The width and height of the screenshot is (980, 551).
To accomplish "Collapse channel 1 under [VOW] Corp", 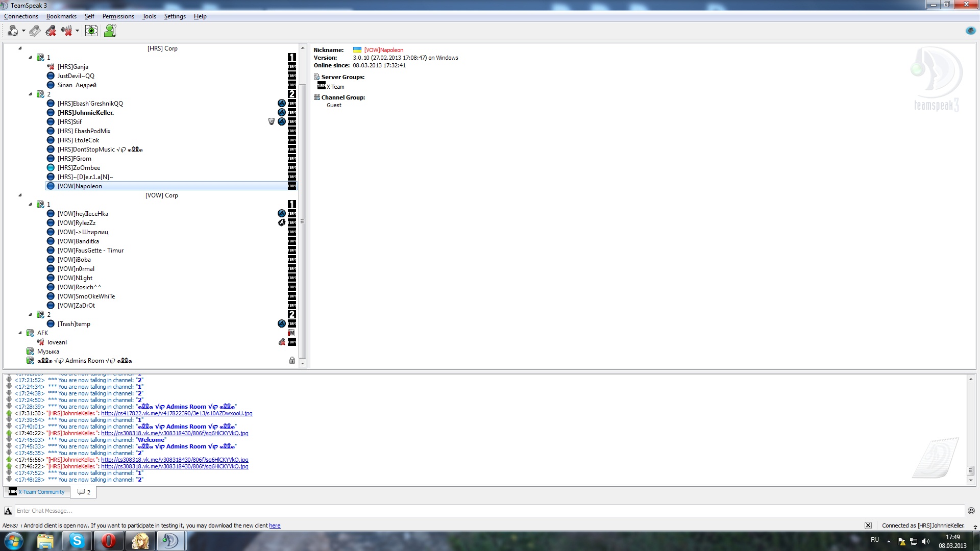I will click(x=30, y=205).
